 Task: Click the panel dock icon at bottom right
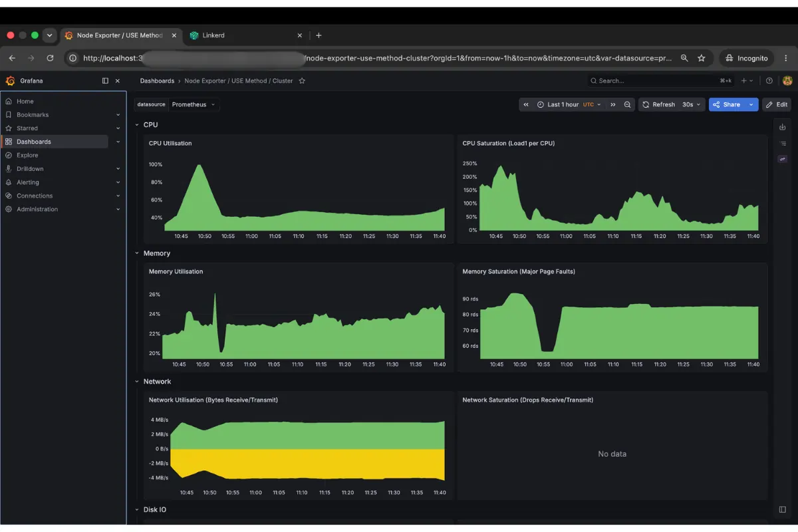click(783, 509)
